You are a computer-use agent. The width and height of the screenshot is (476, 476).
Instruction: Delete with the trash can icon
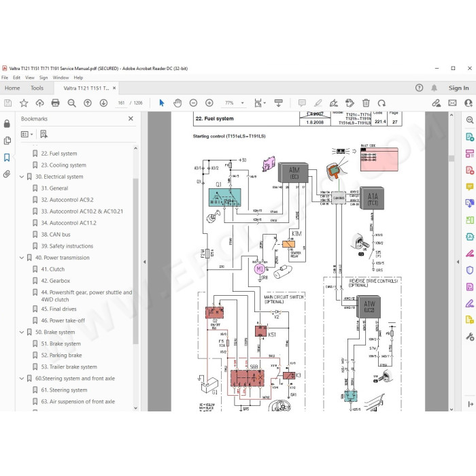tap(366, 103)
